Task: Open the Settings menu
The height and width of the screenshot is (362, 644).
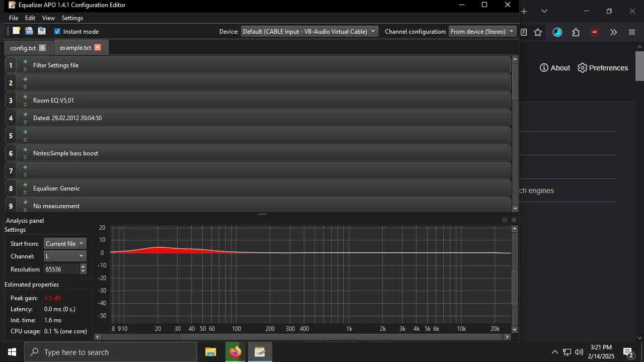Action: coord(72,18)
